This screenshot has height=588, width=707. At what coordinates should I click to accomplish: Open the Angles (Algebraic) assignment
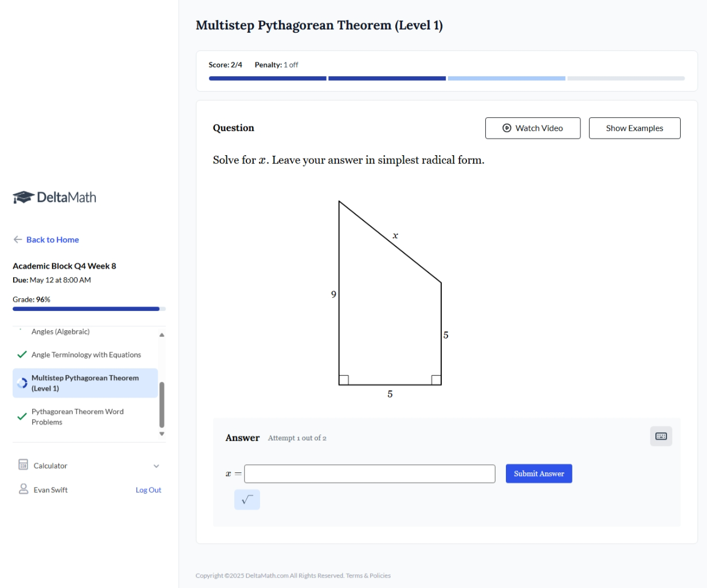point(60,332)
